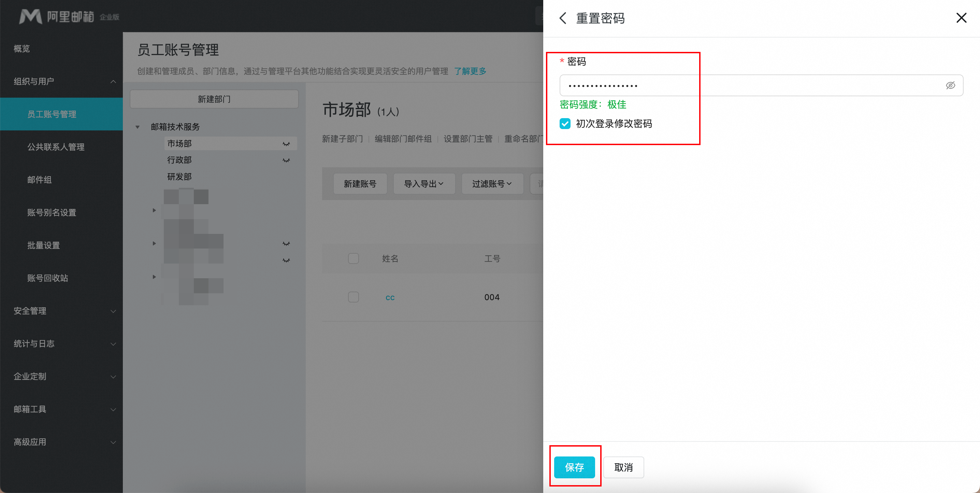This screenshot has height=493, width=980.
Task: Open the 过滤账号 dropdown
Action: click(x=492, y=184)
